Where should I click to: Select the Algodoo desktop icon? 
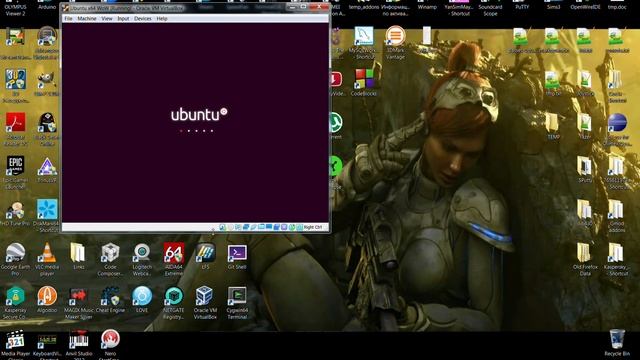pyautogui.click(x=47, y=296)
